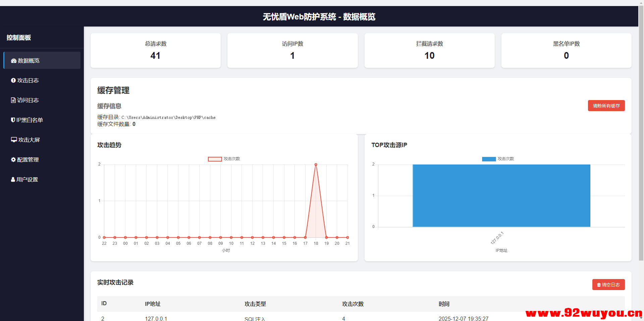This screenshot has width=644, height=321.
Task: Click IP address 127.0.0.1 in attack records
Action: (156, 319)
